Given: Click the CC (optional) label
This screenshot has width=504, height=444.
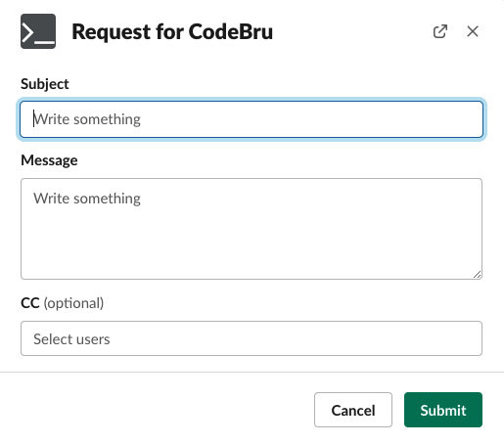Looking at the screenshot, I should tap(63, 303).
